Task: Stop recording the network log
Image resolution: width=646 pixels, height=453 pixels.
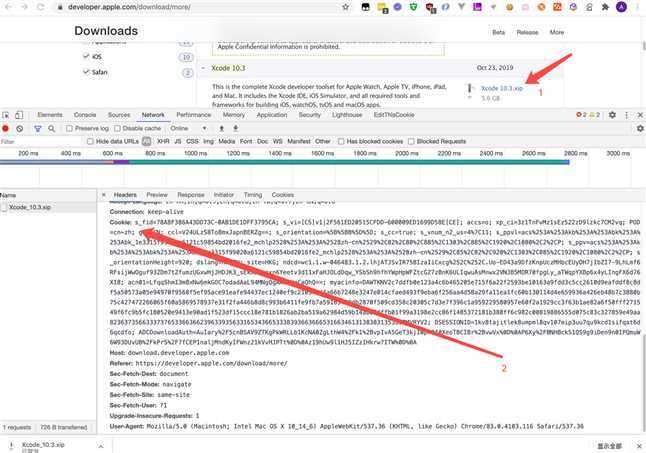Action: [5, 128]
